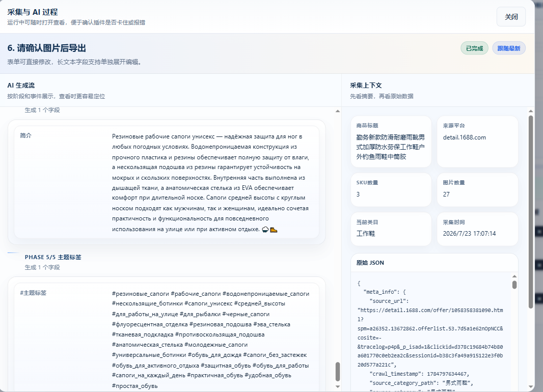The image size is (543, 392).
Task: Click the detail.1688.com source platform value
Action: coord(465,137)
